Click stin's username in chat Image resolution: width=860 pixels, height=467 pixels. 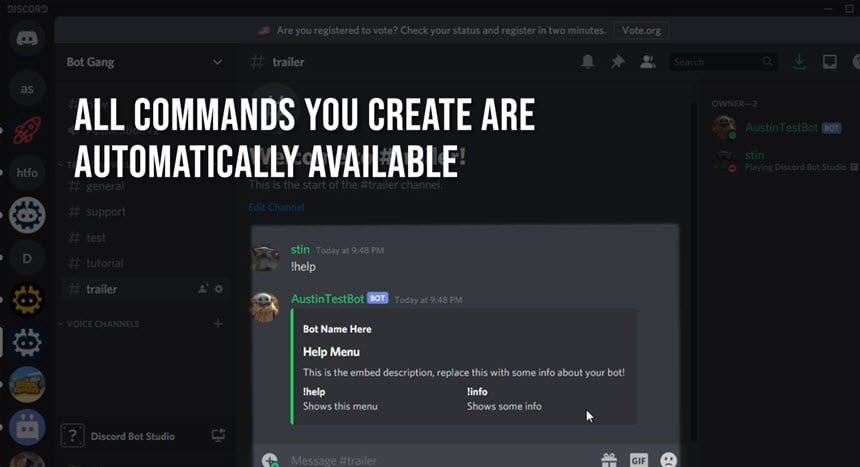click(300, 249)
